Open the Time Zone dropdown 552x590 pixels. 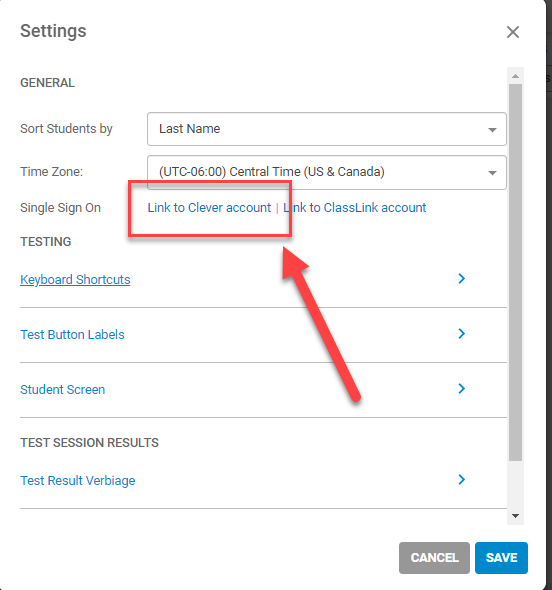327,172
